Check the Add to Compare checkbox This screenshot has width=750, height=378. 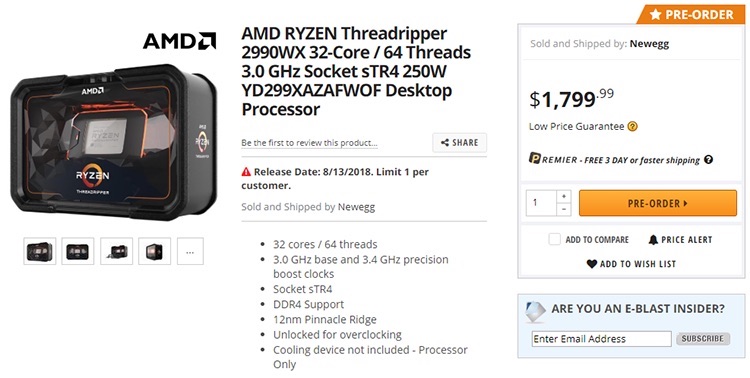(x=554, y=239)
